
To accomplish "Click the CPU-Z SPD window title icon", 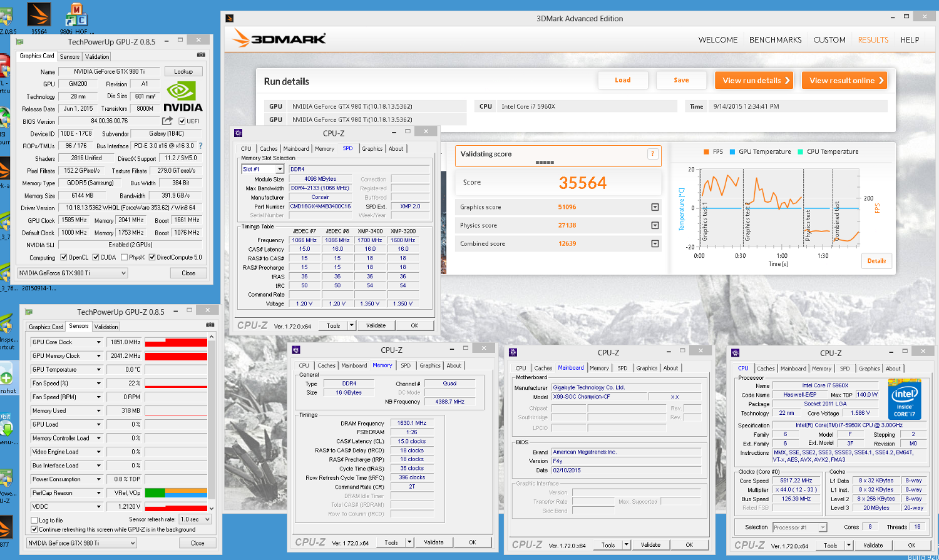I will pyautogui.click(x=237, y=133).
